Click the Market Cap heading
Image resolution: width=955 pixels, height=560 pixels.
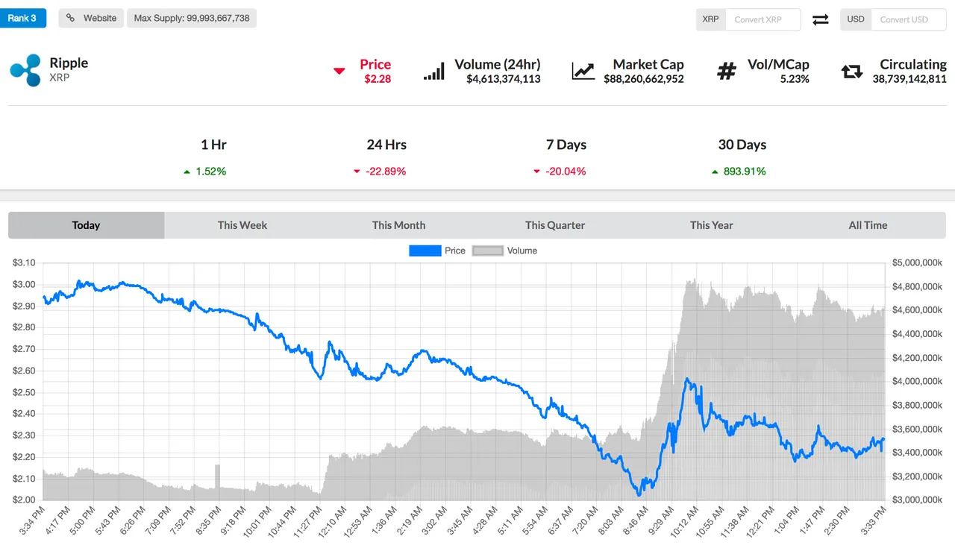point(648,64)
